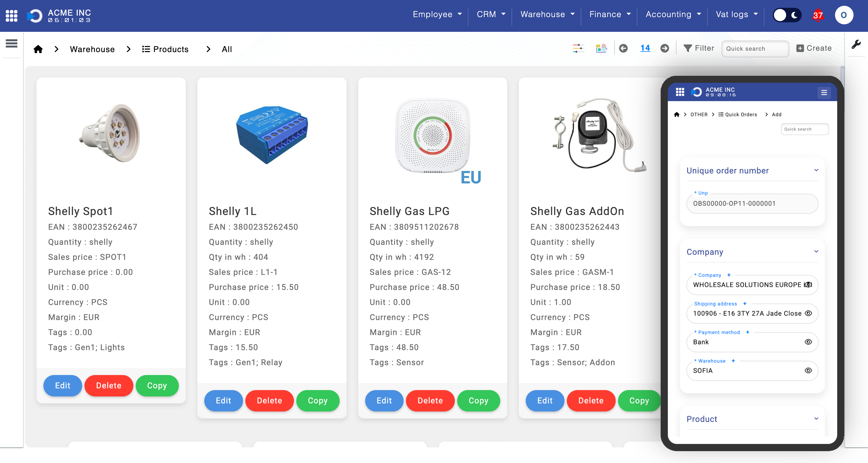This screenshot has width=868, height=463.
Task: Open the Finance dropdown menu
Action: (x=610, y=14)
